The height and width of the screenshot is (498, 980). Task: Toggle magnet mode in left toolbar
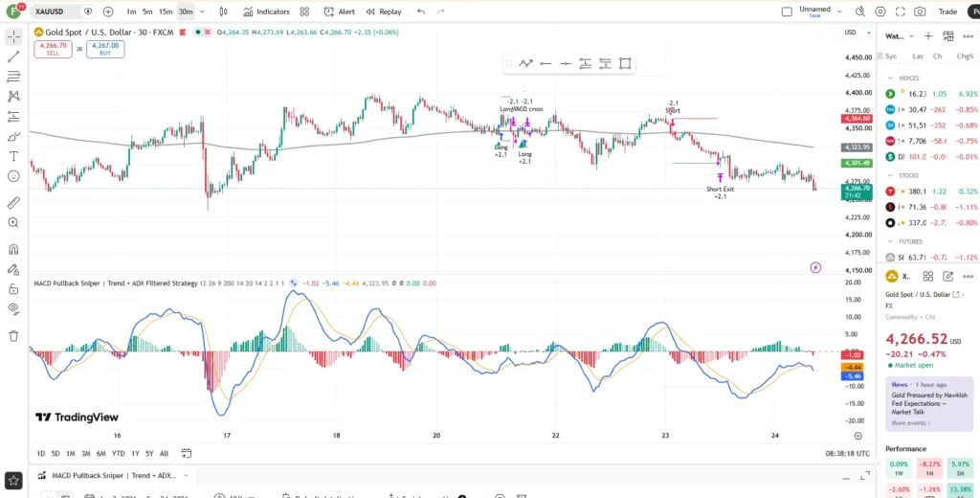13,250
